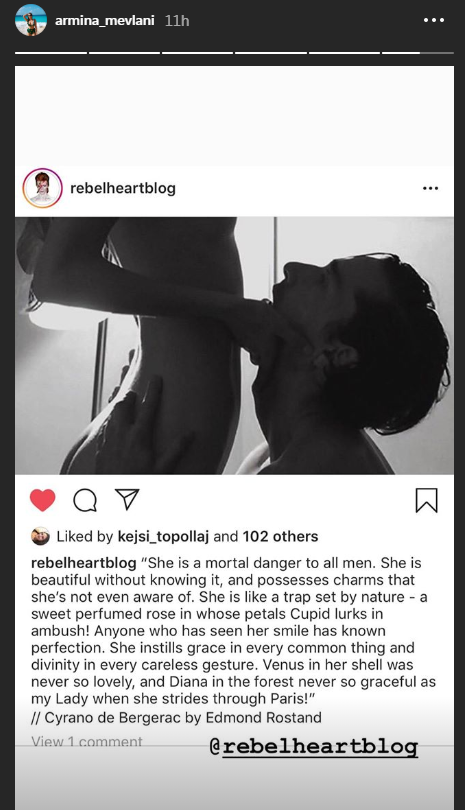The image size is (465, 810).
Task: Open the kejsi_topollaj profile link
Action: pyautogui.click(x=163, y=537)
